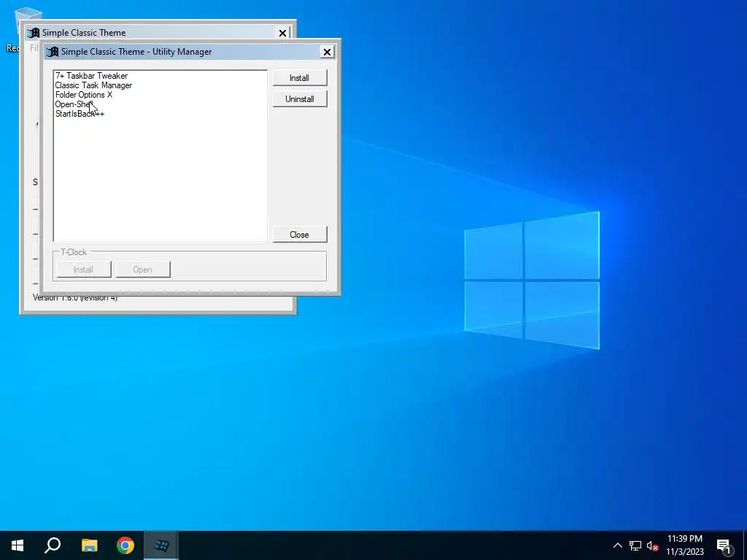Open the Windows Start menu
Image resolution: width=747 pixels, height=560 pixels.
tap(18, 545)
